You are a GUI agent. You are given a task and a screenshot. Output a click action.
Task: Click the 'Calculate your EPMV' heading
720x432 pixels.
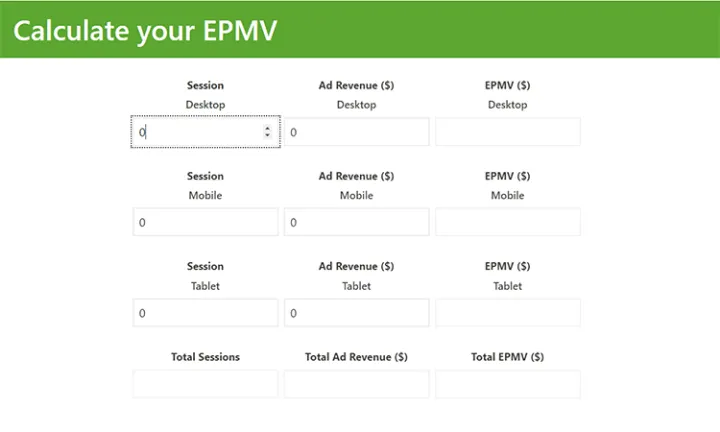[144, 31]
